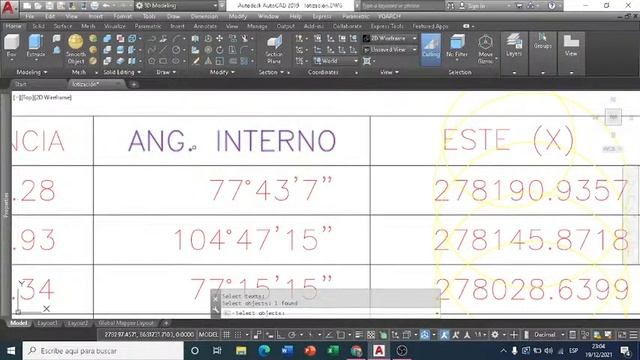Click the Save icon in Quick Access
Viewport: 640px width, 360px height.
tap(49, 6)
